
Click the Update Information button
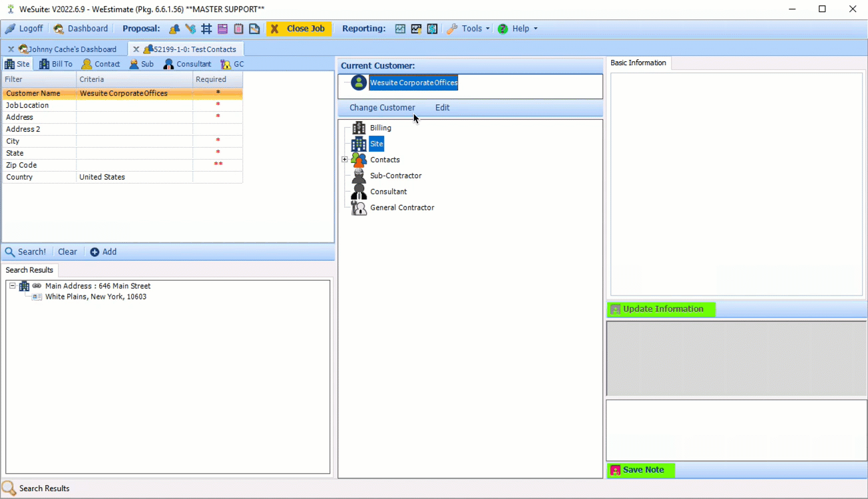coord(661,309)
